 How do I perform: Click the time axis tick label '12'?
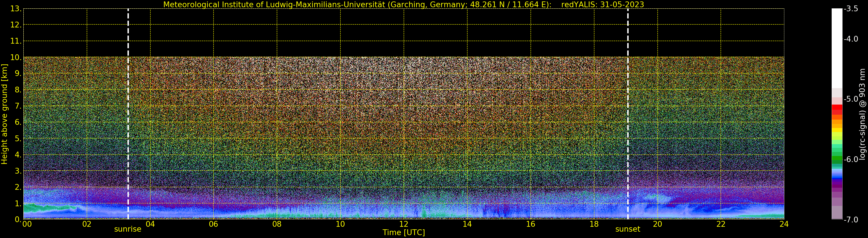point(404,224)
